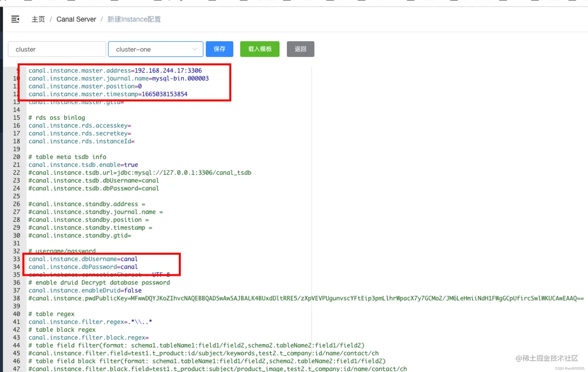The image size is (588, 372).
Task: Click line canal.instance.dbPassword=canal
Action: point(83,267)
